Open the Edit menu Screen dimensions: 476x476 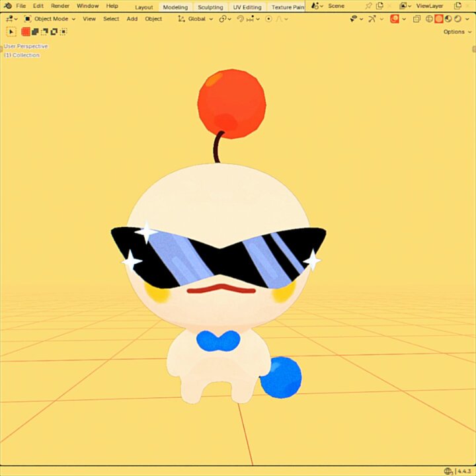point(38,6)
